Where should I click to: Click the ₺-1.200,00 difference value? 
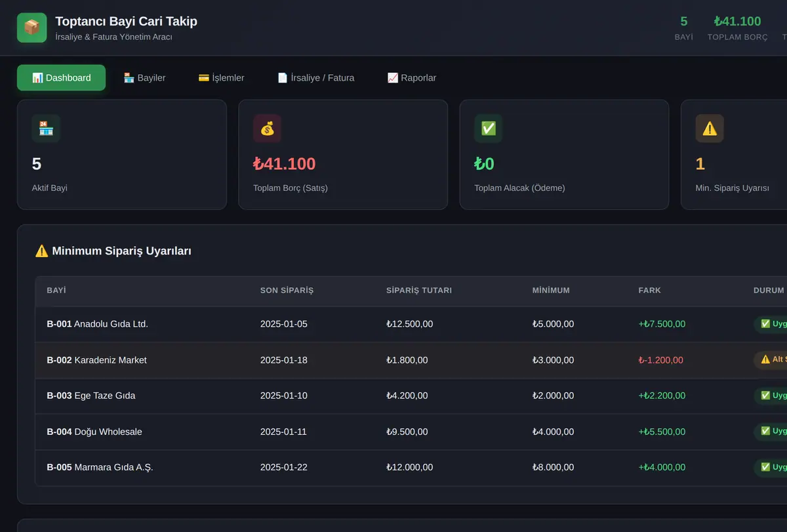(661, 360)
